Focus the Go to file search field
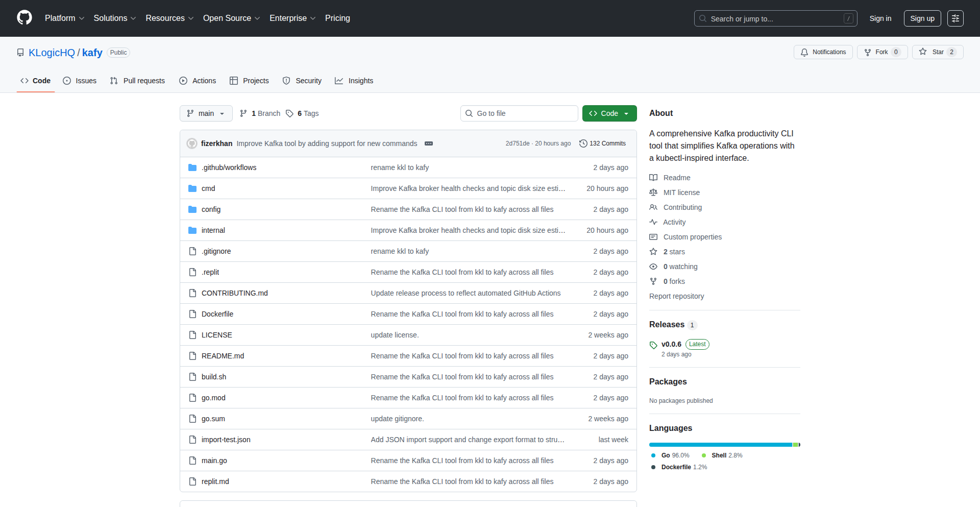The image size is (980, 507). (519, 113)
